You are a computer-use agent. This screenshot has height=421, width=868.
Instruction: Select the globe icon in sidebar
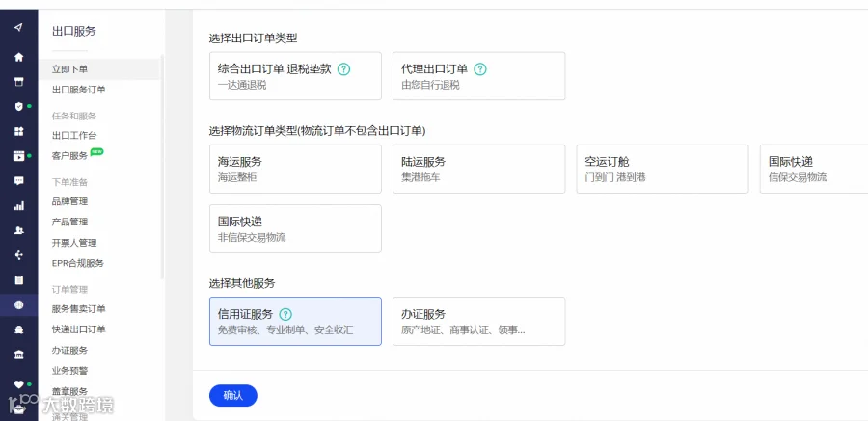coord(19,304)
